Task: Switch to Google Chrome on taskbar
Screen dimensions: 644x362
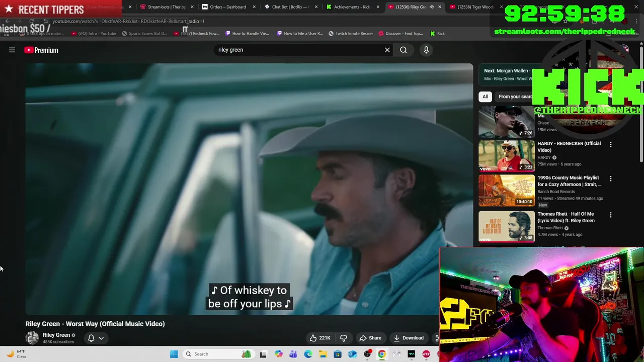Action: tap(382, 354)
